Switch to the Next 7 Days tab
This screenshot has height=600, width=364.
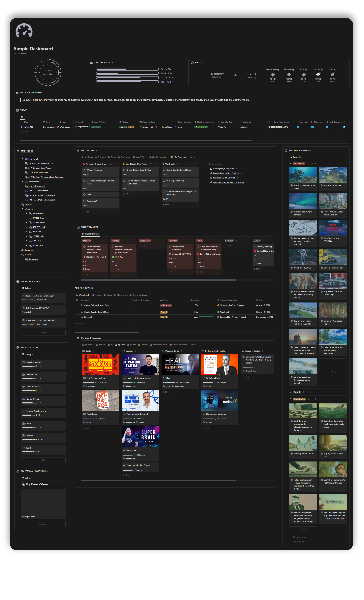[x=140, y=157]
